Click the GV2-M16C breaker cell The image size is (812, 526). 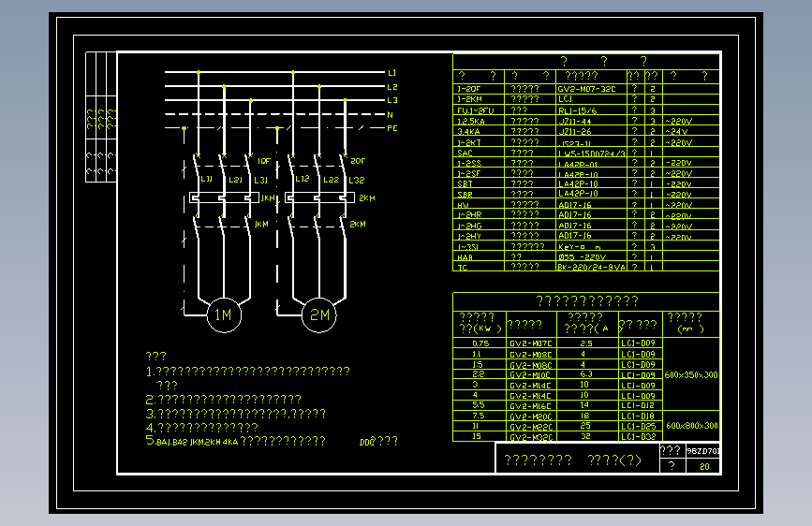click(531, 406)
